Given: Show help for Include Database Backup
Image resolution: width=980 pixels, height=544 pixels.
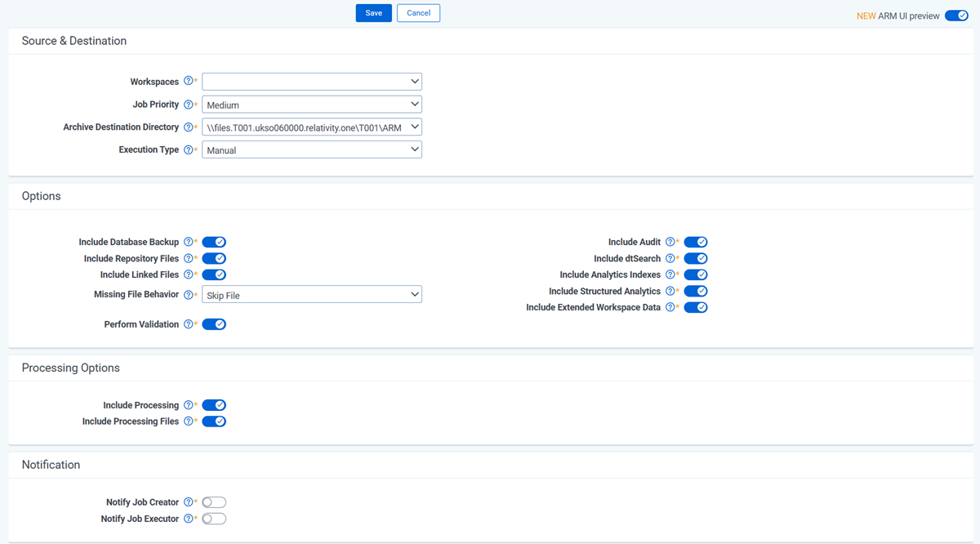Looking at the screenshot, I should pyautogui.click(x=189, y=243).
